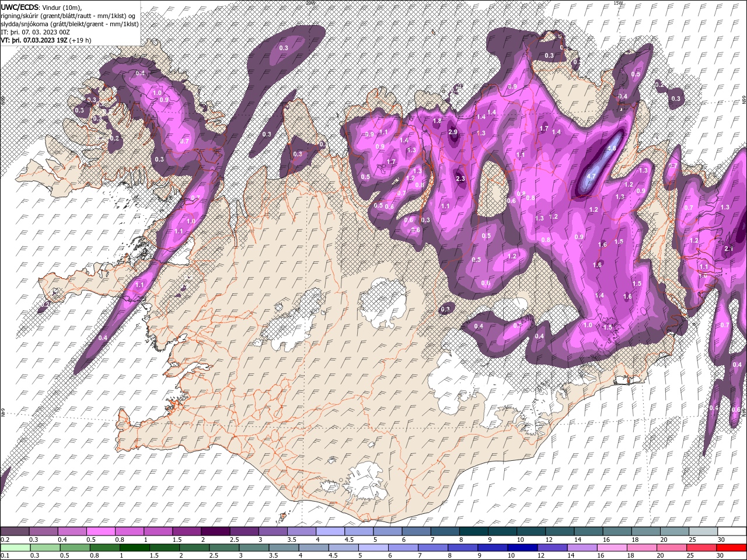Click the palest green 0.1 swatch in rain legend
This screenshot has height=560, width=747.
(15, 548)
